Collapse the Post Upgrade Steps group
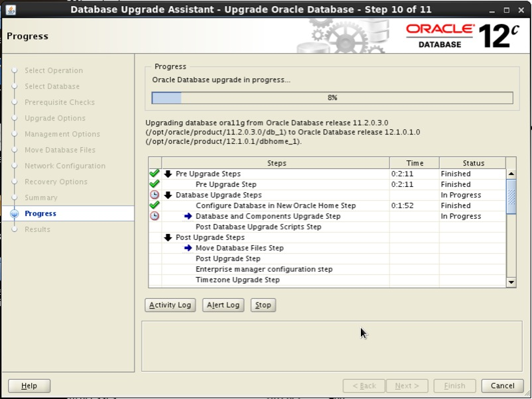This screenshot has height=399, width=532. (168, 237)
